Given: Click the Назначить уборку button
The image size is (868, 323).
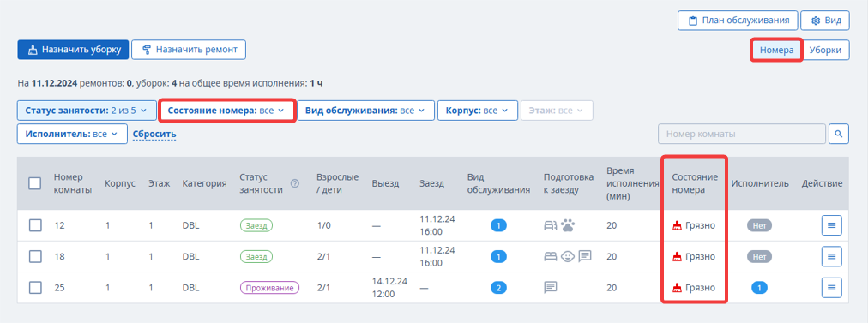Looking at the screenshot, I should coord(73,49).
